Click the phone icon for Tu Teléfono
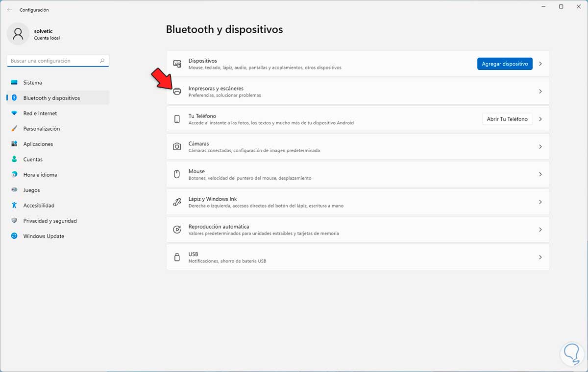Viewport: 588px width, 372px height. 177,119
